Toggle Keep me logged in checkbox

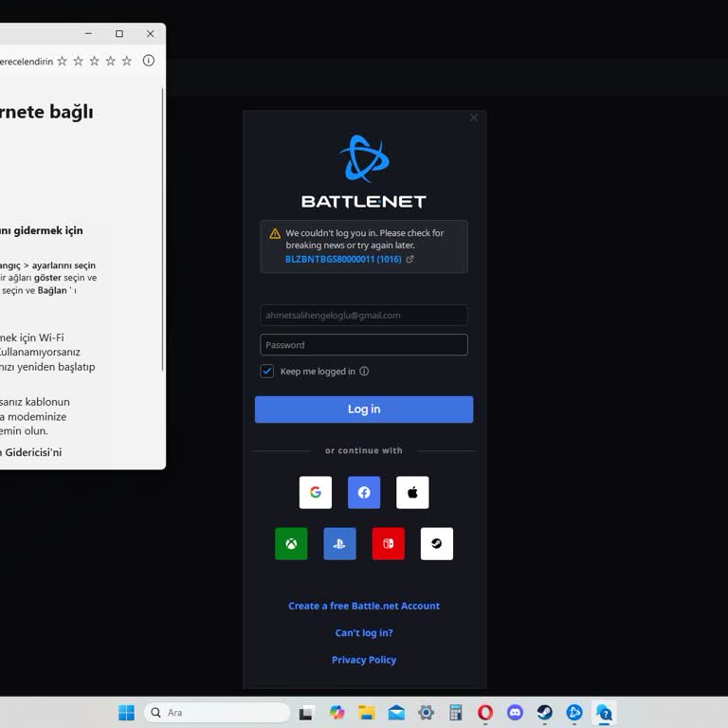point(267,371)
